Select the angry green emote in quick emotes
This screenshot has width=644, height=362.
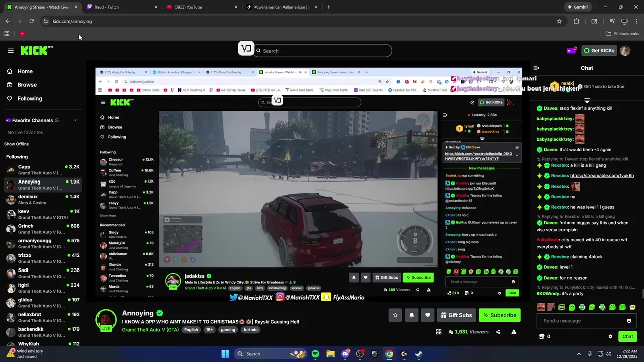point(561,307)
